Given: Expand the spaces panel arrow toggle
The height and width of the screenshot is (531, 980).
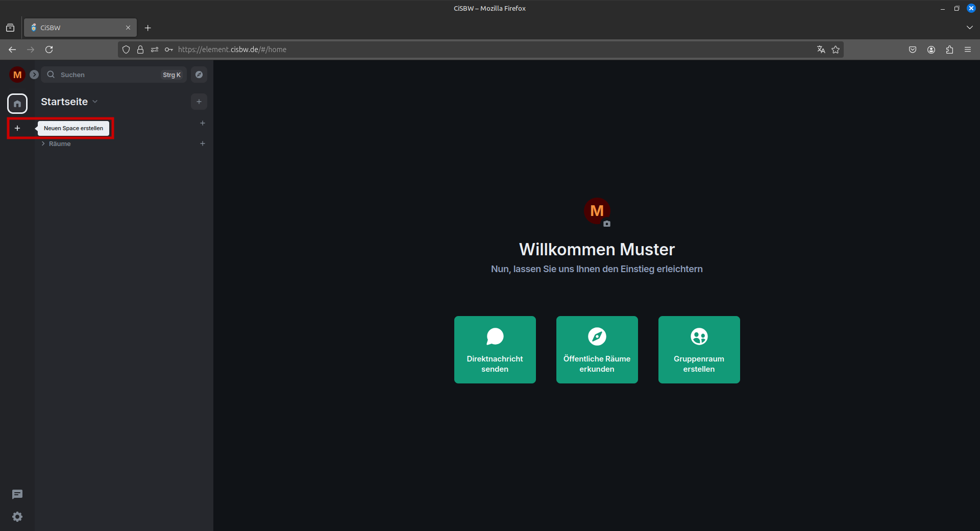Looking at the screenshot, I should point(34,75).
